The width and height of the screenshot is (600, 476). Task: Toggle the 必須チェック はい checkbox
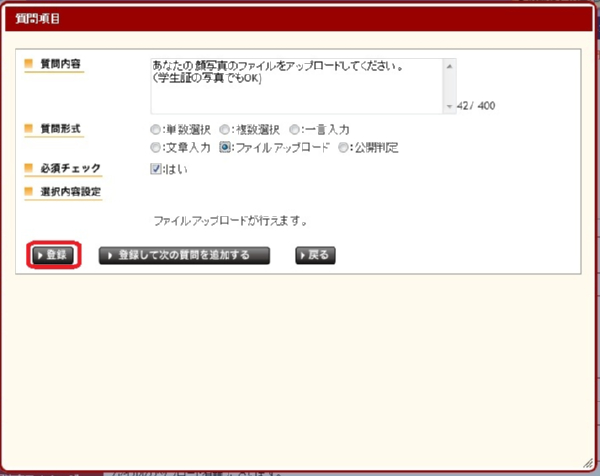click(155, 169)
